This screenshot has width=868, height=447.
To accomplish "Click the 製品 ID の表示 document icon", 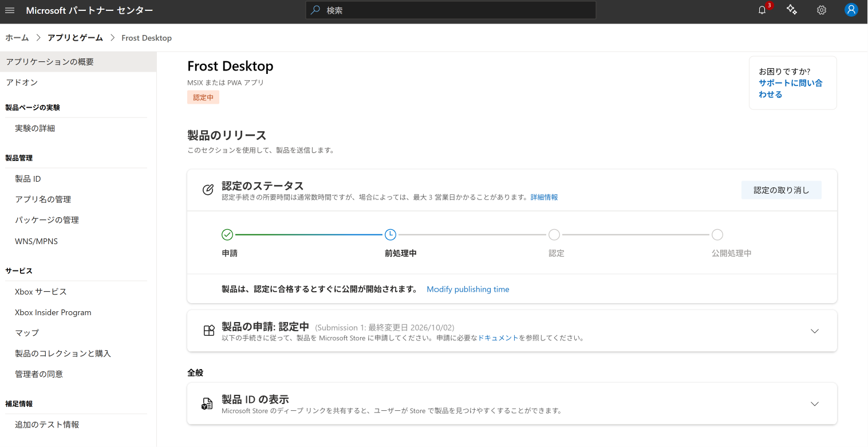I will (207, 404).
